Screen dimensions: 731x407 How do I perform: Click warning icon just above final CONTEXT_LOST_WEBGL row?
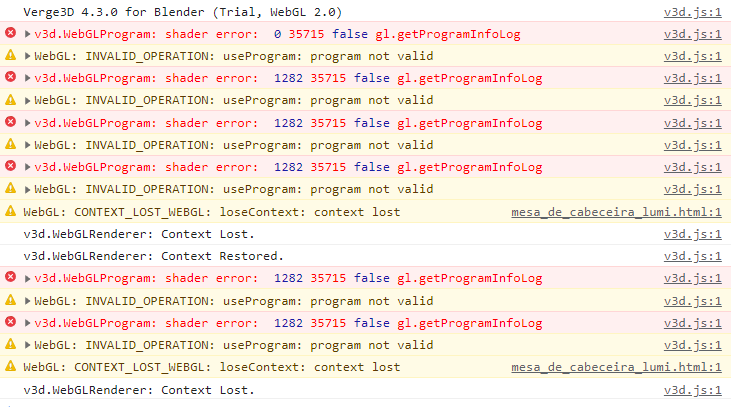tap(10, 344)
